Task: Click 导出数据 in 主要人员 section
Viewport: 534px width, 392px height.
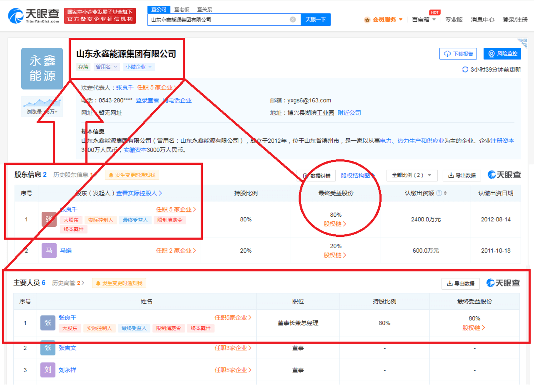Action: (x=461, y=284)
